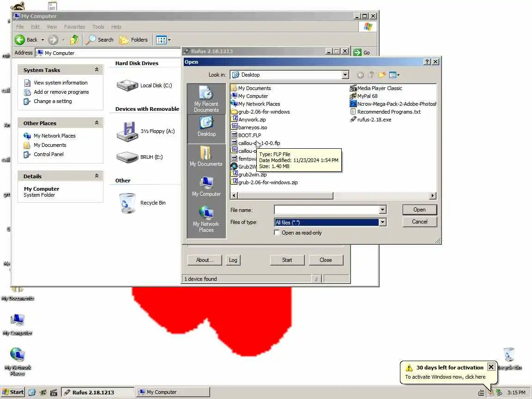Open Tools menu in My Computer
The height and width of the screenshot is (399, 532).
click(x=98, y=27)
